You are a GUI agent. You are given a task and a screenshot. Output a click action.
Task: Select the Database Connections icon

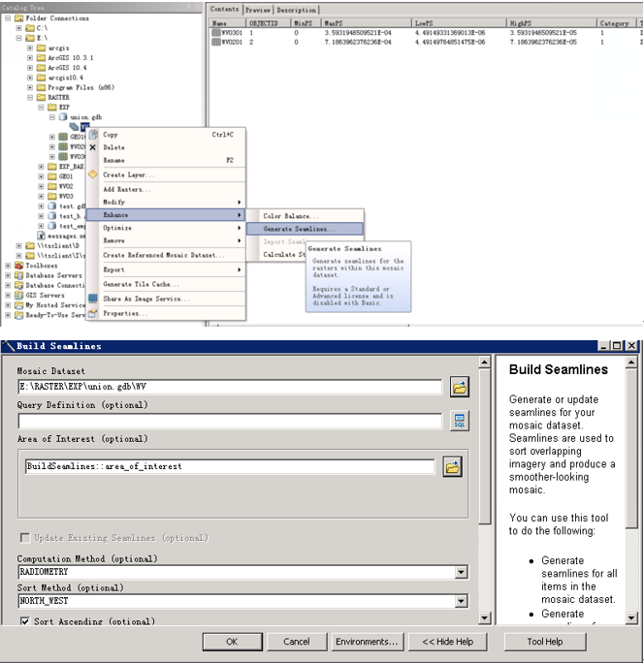(18, 285)
